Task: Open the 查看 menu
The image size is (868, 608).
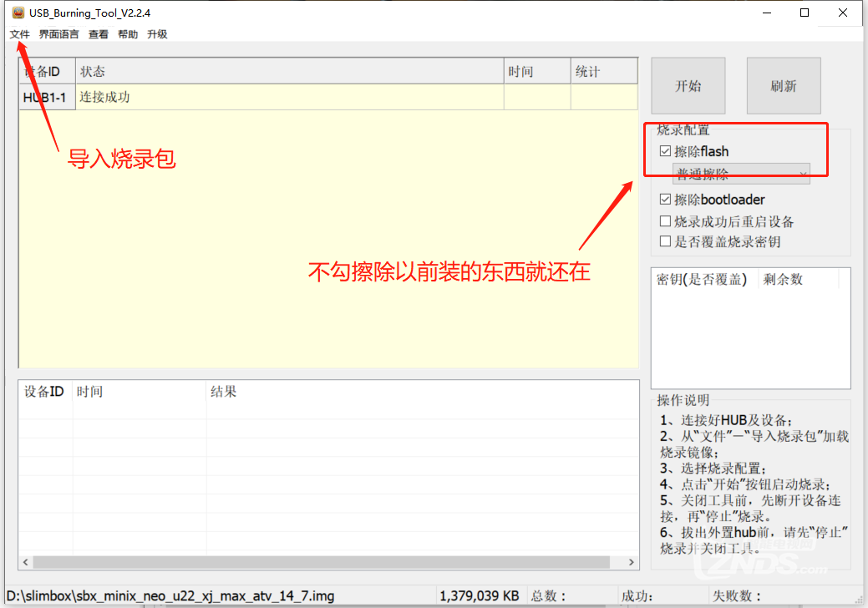Action: point(99,34)
